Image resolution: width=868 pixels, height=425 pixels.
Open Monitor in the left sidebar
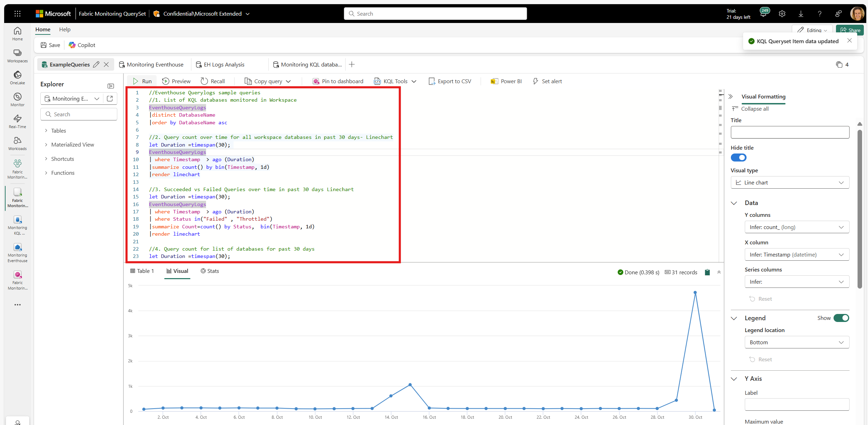[x=17, y=100]
